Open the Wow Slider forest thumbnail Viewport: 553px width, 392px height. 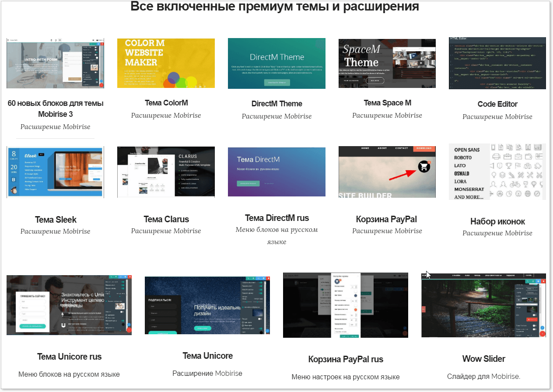click(x=484, y=305)
